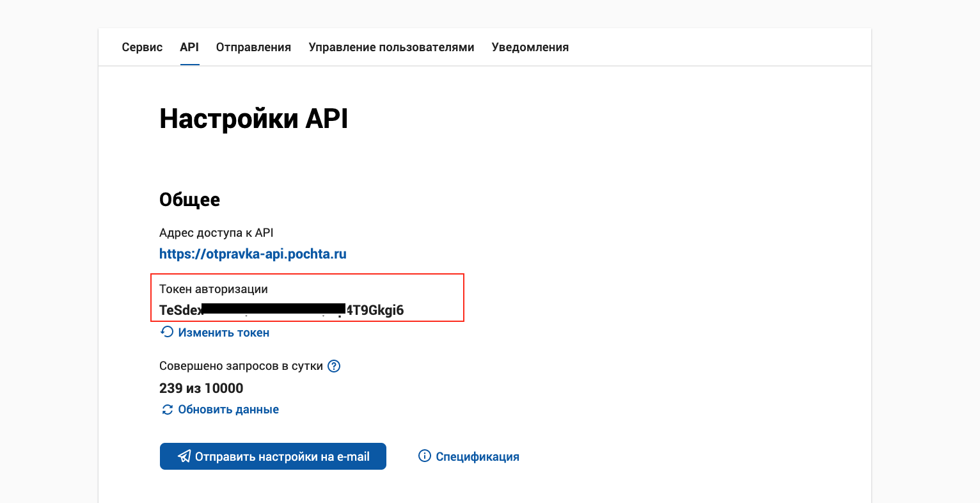Screen dimensions: 980x503
Task: Click the paper plane icon on the send button
Action: [x=184, y=456]
